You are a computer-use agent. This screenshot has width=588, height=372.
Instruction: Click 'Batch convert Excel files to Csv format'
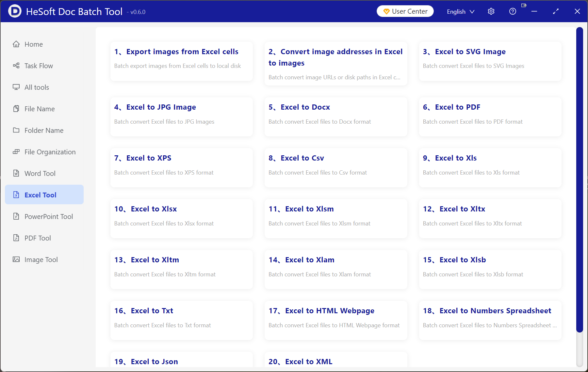coord(318,173)
